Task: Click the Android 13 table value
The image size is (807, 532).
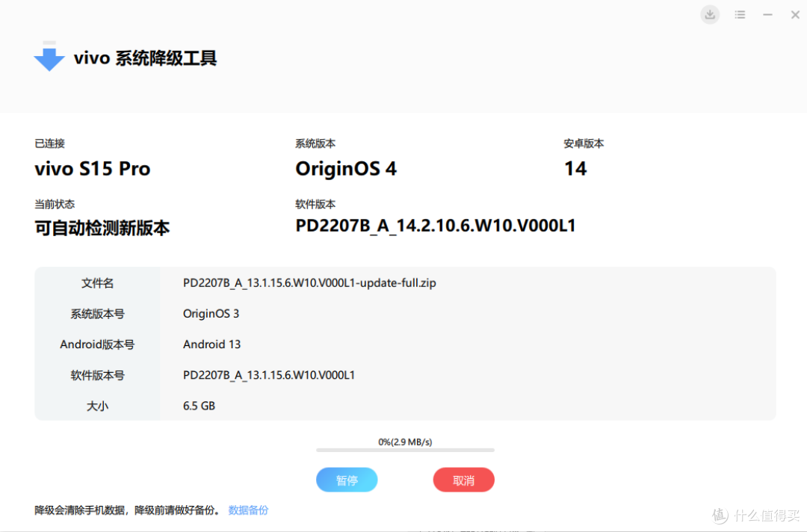Action: [211, 344]
